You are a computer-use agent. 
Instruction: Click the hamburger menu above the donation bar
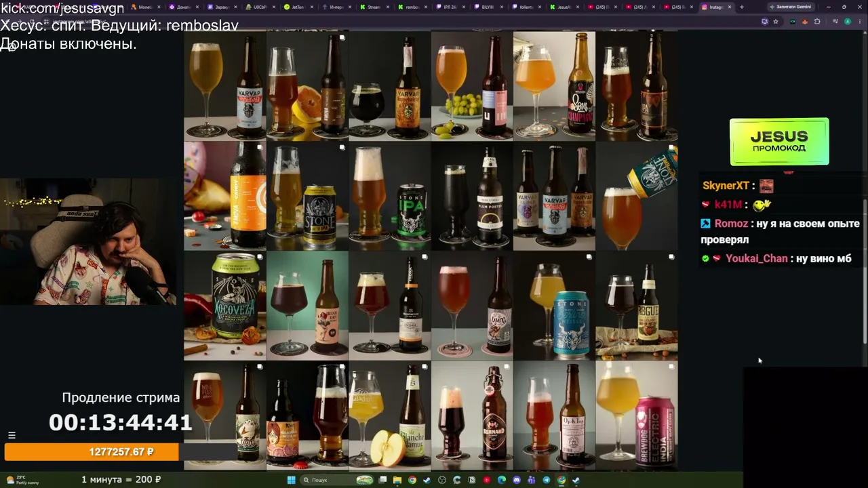[12, 435]
